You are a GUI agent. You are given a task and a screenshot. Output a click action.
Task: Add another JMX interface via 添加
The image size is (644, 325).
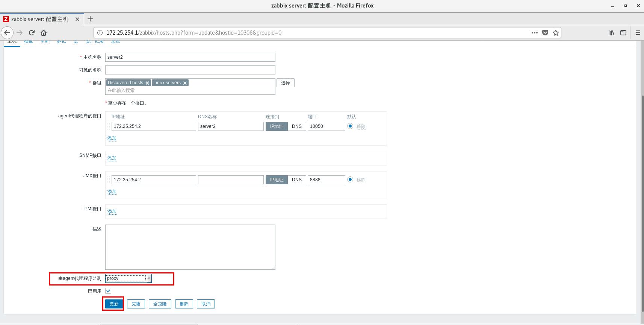tap(112, 191)
